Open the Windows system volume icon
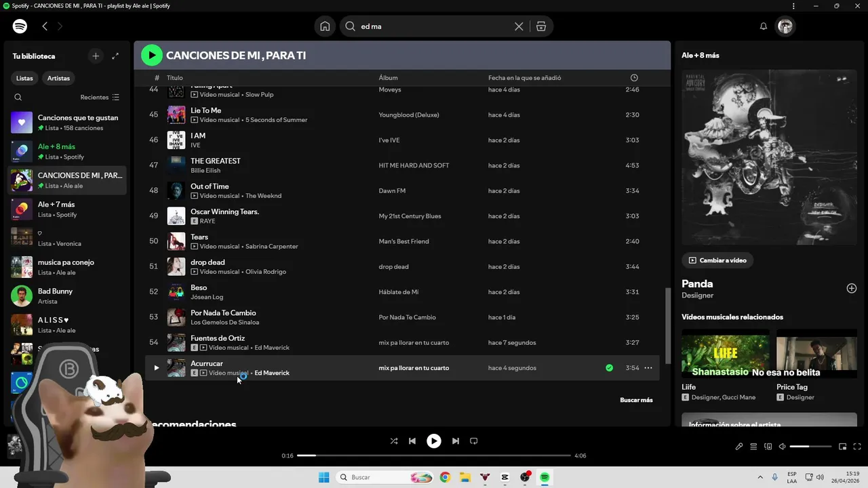868x488 pixels. pyautogui.click(x=820, y=477)
